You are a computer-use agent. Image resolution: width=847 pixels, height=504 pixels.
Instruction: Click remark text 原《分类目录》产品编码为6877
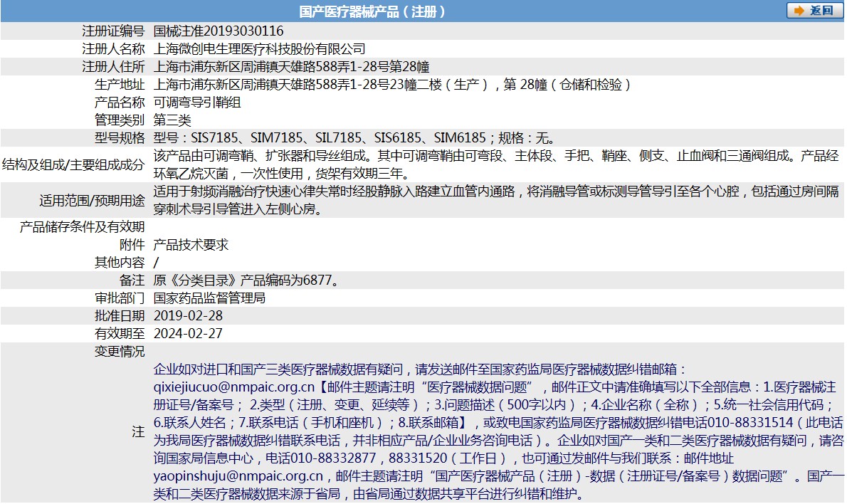pyautogui.click(x=246, y=280)
